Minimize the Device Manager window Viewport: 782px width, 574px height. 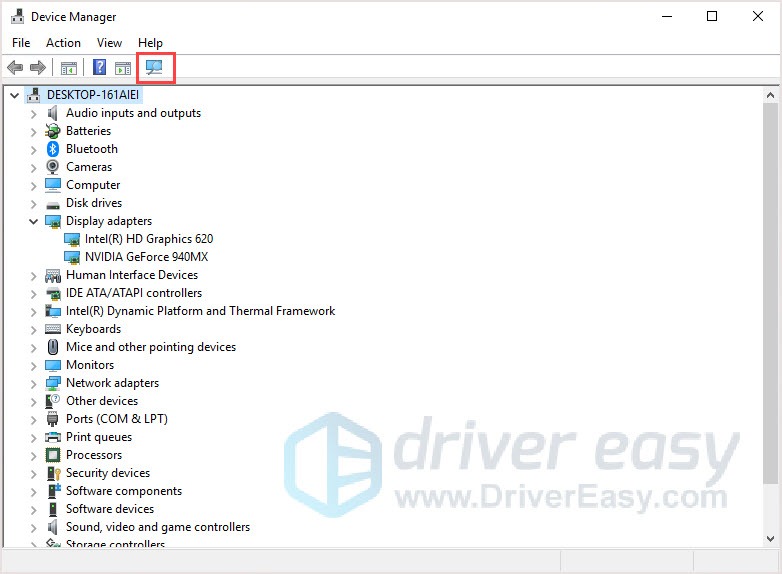(x=667, y=16)
